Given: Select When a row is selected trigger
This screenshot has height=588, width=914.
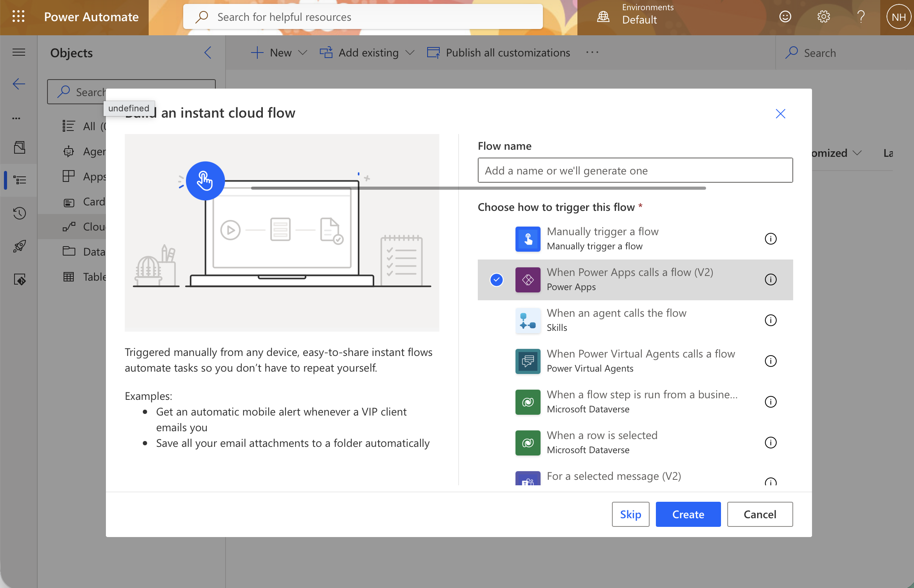Looking at the screenshot, I should [635, 443].
